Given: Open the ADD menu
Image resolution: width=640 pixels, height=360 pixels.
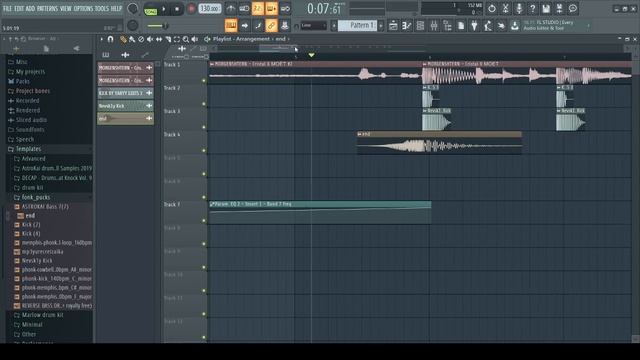Looking at the screenshot, I should (30, 9).
